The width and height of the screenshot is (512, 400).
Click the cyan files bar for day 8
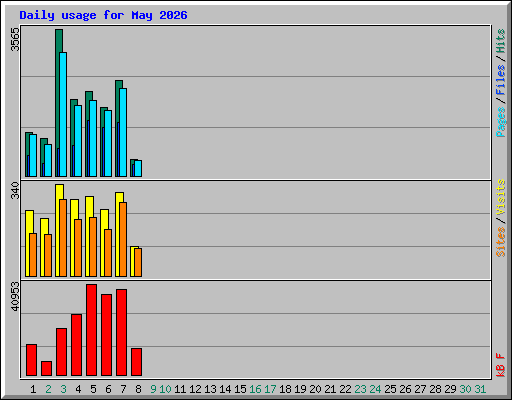point(138,169)
